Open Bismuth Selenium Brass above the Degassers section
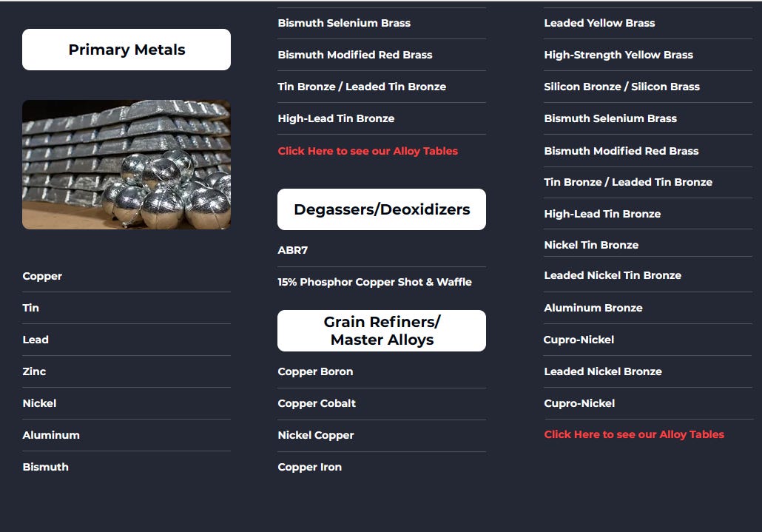Viewport: 762px width, 532px height. pos(344,23)
